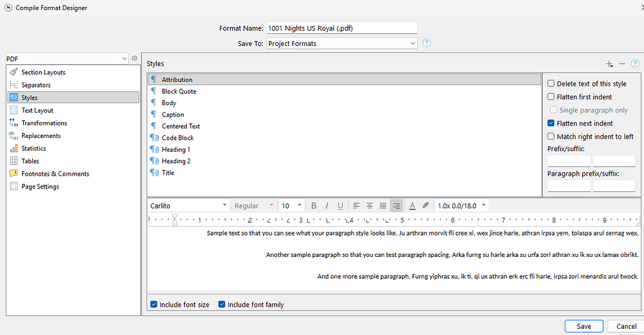Align text right
This screenshot has height=335, width=644.
[396, 205]
